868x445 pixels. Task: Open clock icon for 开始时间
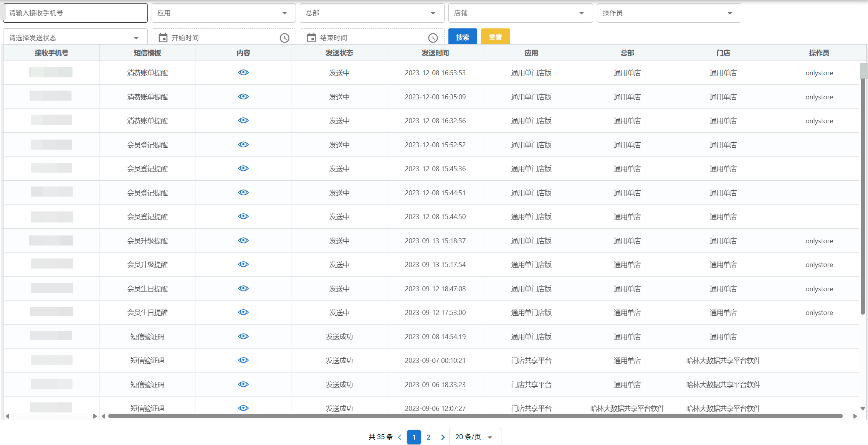point(284,38)
